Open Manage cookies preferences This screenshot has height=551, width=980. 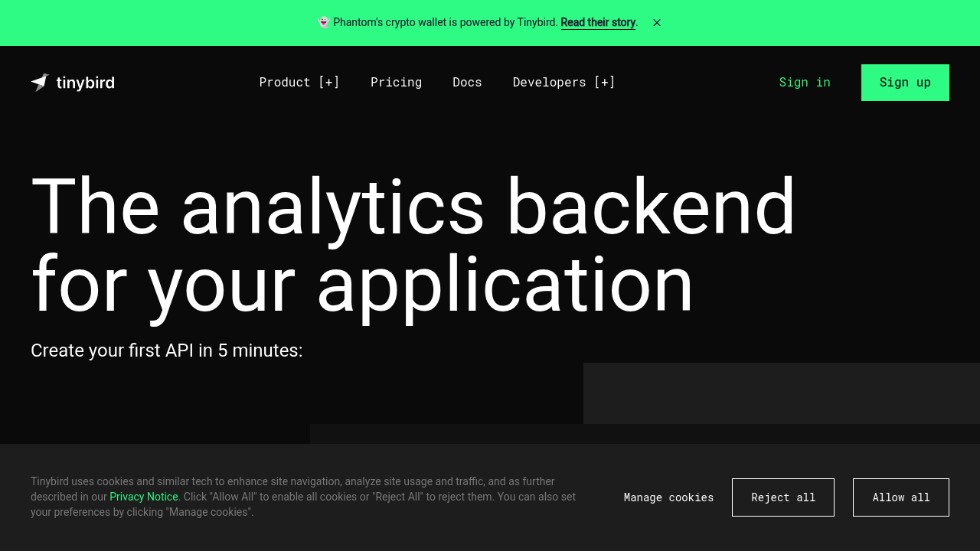(x=668, y=497)
